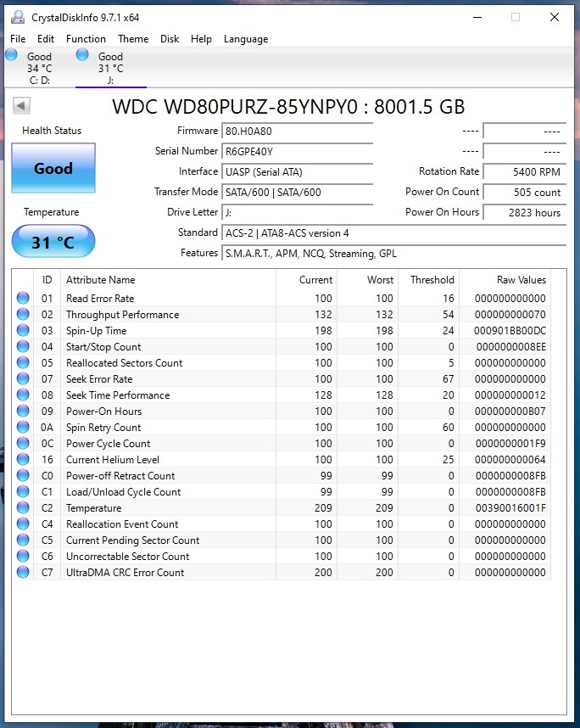Click status orb for Power Cycle Count
This screenshot has width=580, height=728.
click(23, 443)
